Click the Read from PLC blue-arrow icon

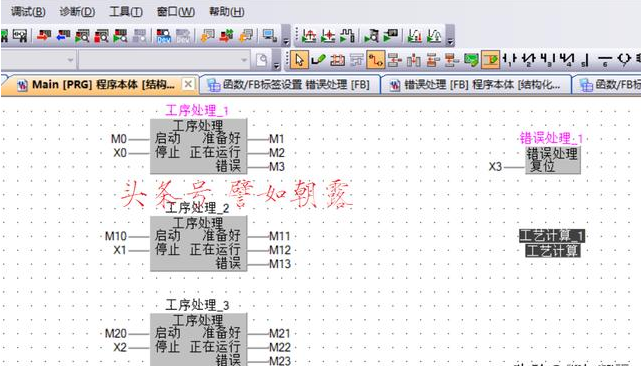[63, 36]
